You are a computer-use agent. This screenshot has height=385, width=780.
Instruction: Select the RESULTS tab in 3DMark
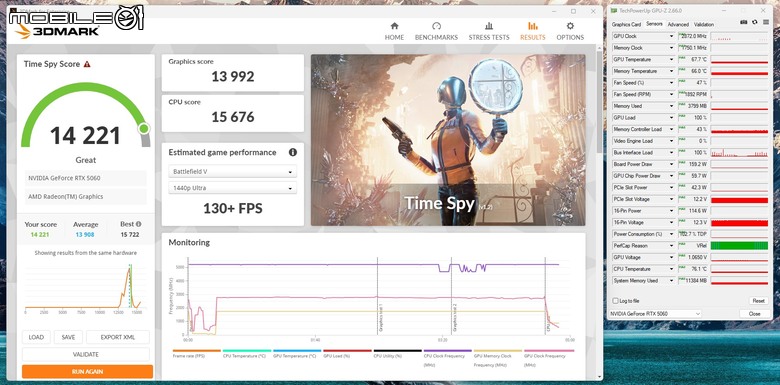point(532,31)
